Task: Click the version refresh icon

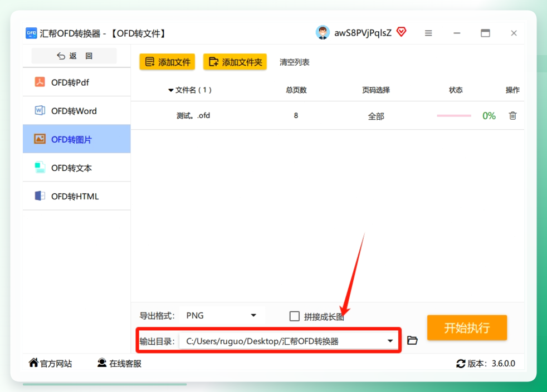Action: (461, 364)
